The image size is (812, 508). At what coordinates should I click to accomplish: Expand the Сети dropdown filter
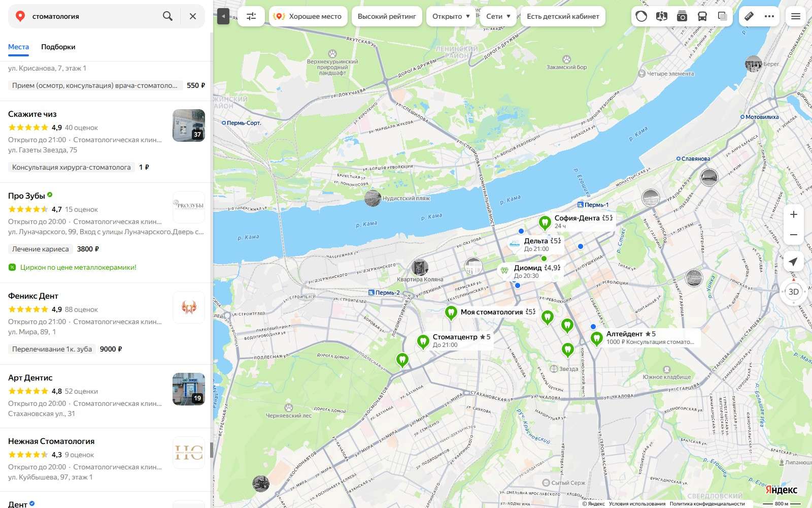click(x=498, y=16)
